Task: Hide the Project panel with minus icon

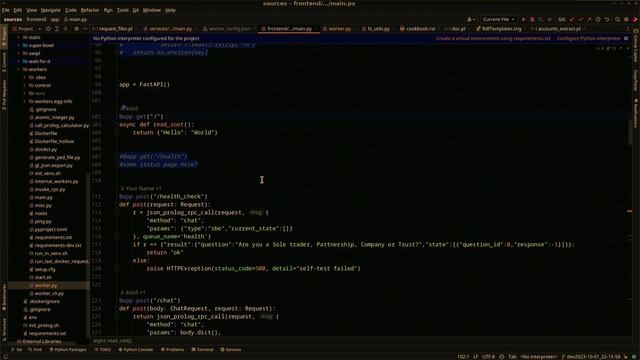Action: point(85,29)
